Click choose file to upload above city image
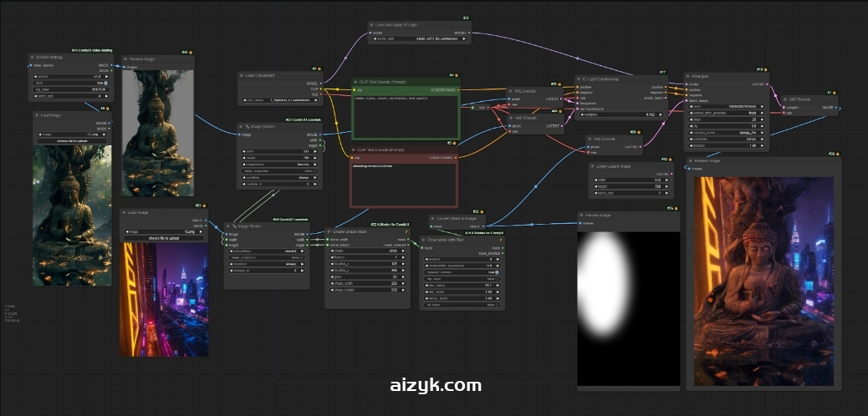The image size is (868, 416). (x=164, y=238)
